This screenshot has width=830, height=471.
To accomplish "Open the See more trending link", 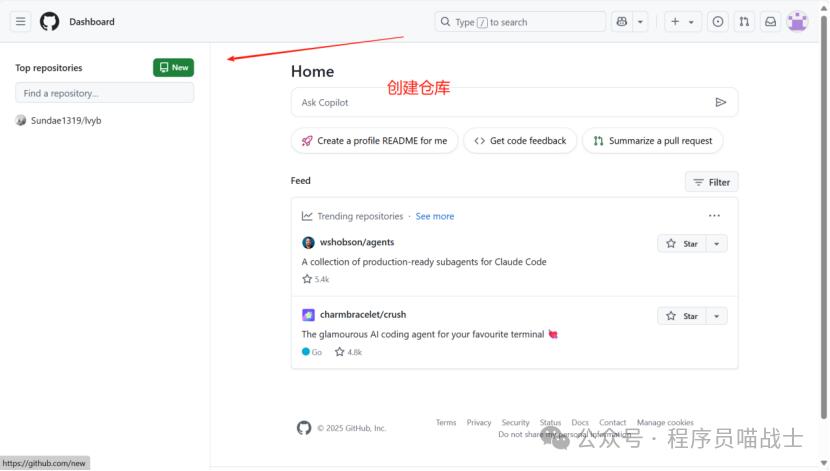I will 435,216.
